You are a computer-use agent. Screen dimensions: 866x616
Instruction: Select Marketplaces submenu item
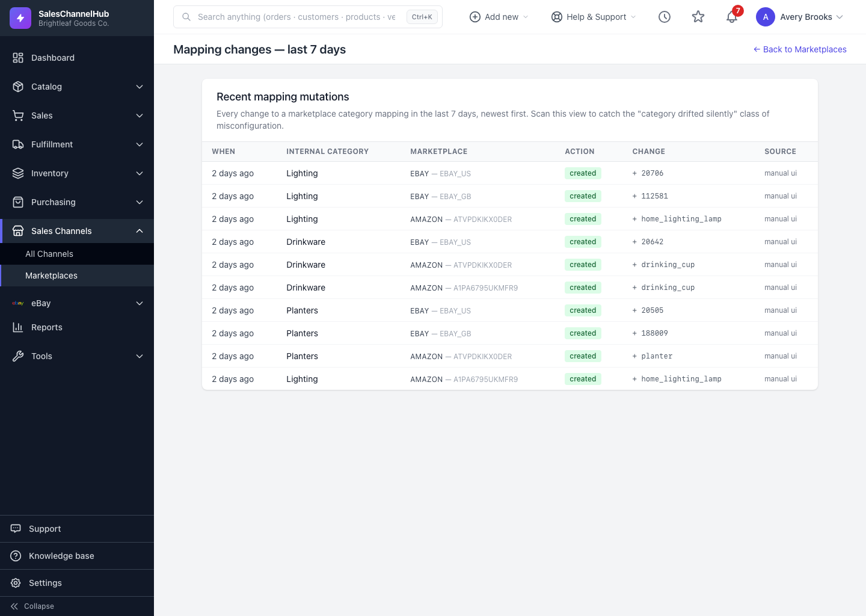click(x=77, y=276)
